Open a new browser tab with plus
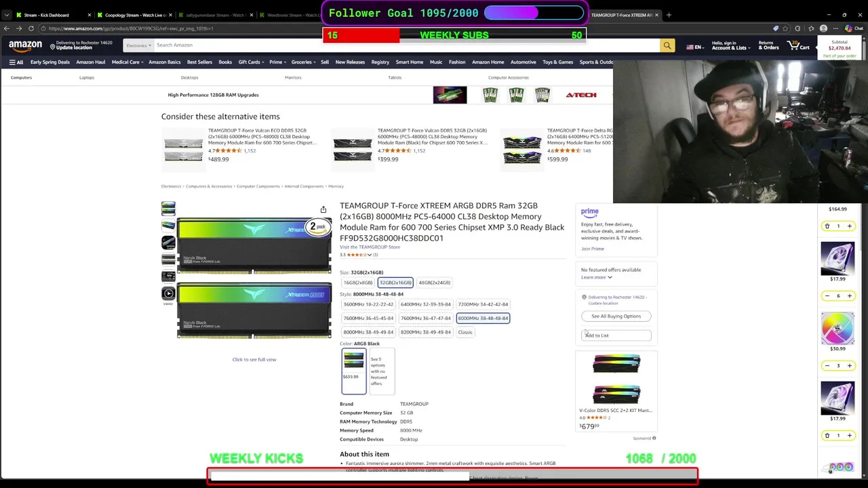 tap(669, 15)
